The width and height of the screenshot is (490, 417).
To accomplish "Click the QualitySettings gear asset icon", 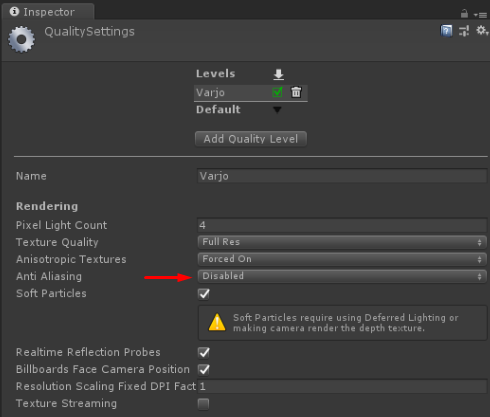I will (x=21, y=39).
